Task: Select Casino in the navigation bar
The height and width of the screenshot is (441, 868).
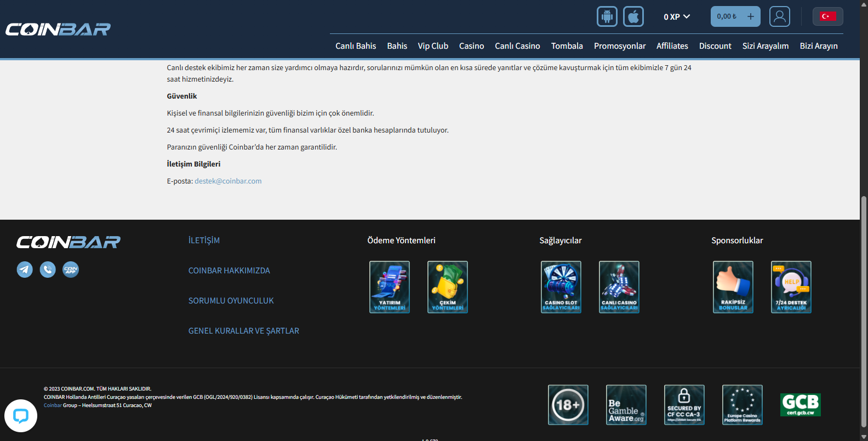Action: click(x=471, y=46)
